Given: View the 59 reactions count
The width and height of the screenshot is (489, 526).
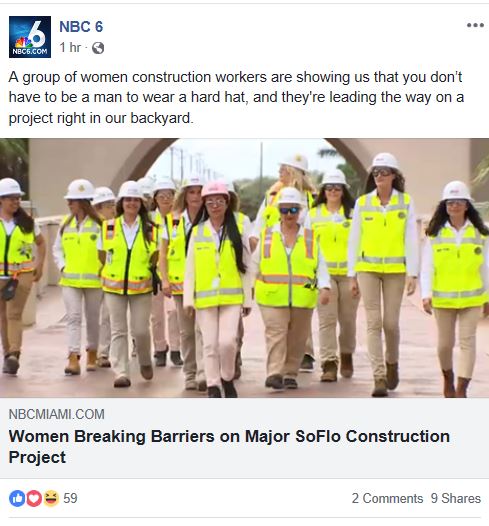Looking at the screenshot, I should (70, 498).
